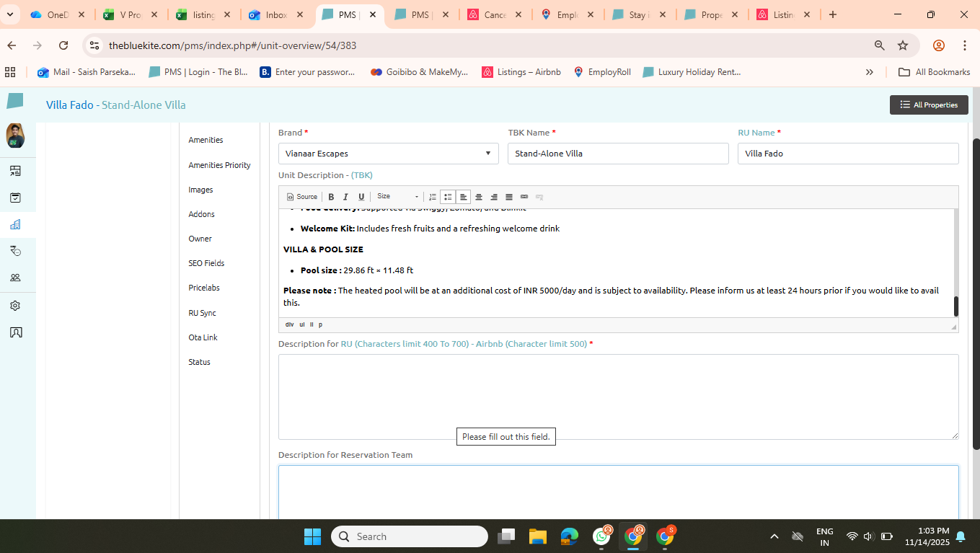The height and width of the screenshot is (553, 980).
Task: Expand the hidden bookmarks chevron
Action: [870, 72]
